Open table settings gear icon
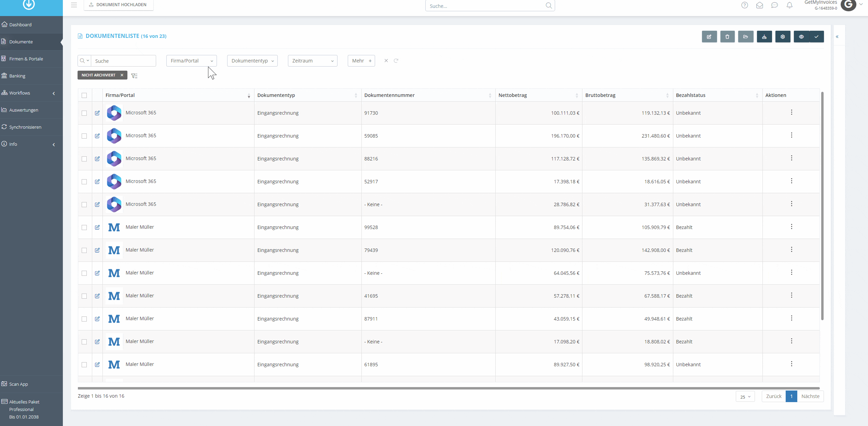 tap(783, 37)
